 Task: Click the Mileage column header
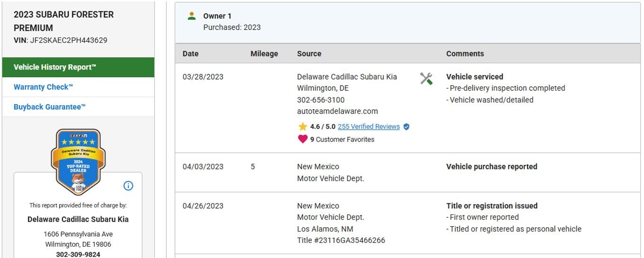click(x=264, y=53)
